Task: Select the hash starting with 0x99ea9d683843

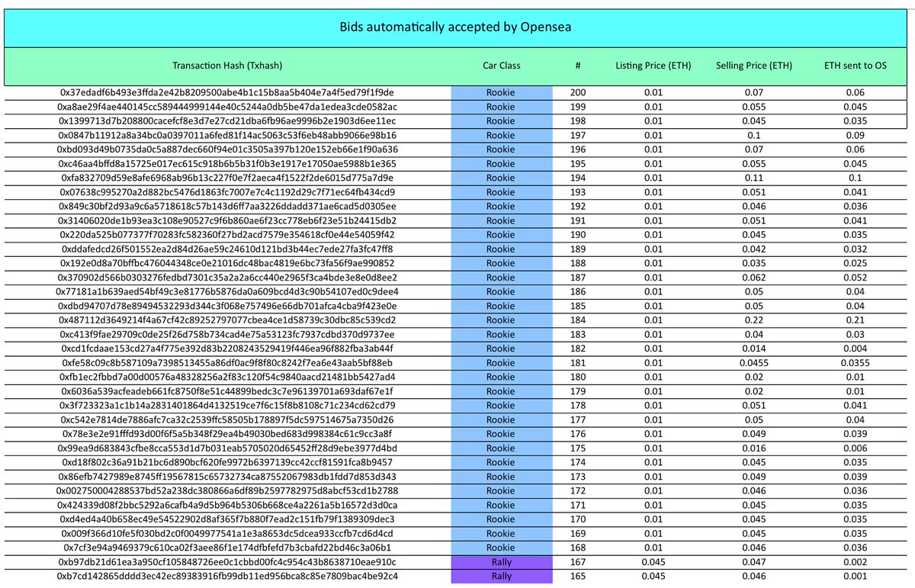Action: click(x=227, y=448)
